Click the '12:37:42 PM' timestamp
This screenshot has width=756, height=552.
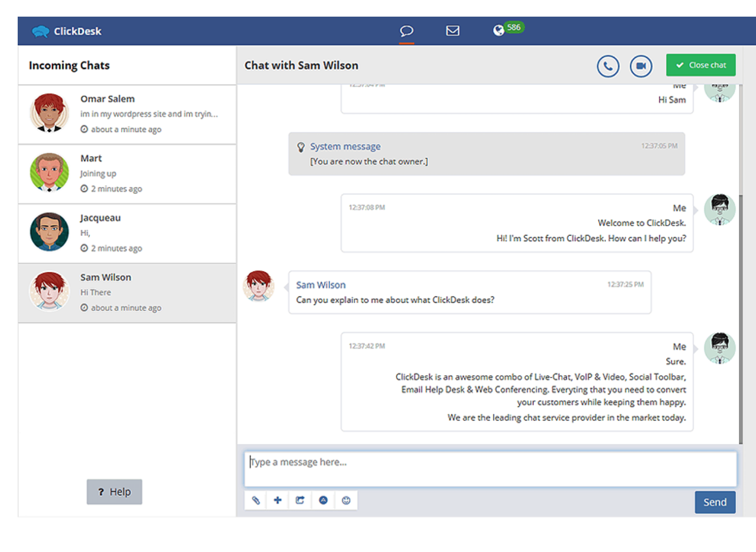(x=367, y=346)
